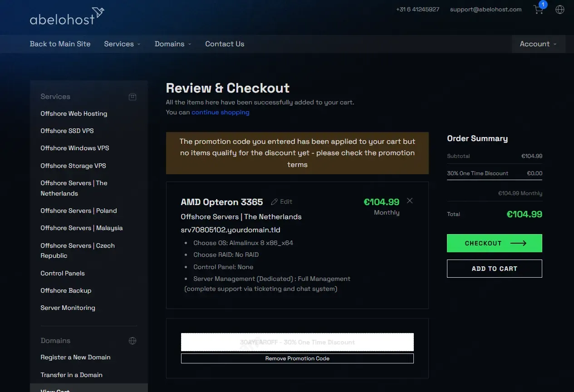Click the promotion code warning banner
The height and width of the screenshot is (392, 574).
tap(297, 153)
